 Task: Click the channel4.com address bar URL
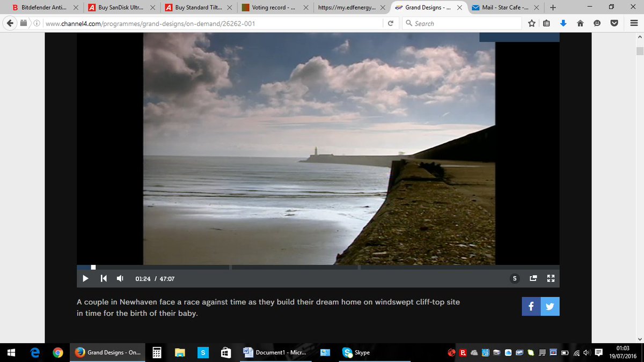[150, 24]
